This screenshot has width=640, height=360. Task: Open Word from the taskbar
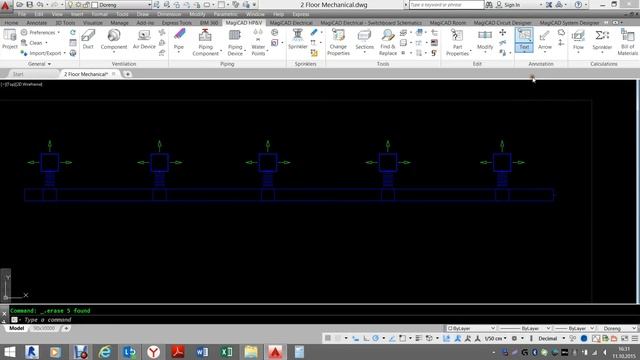pyautogui.click(x=202, y=352)
